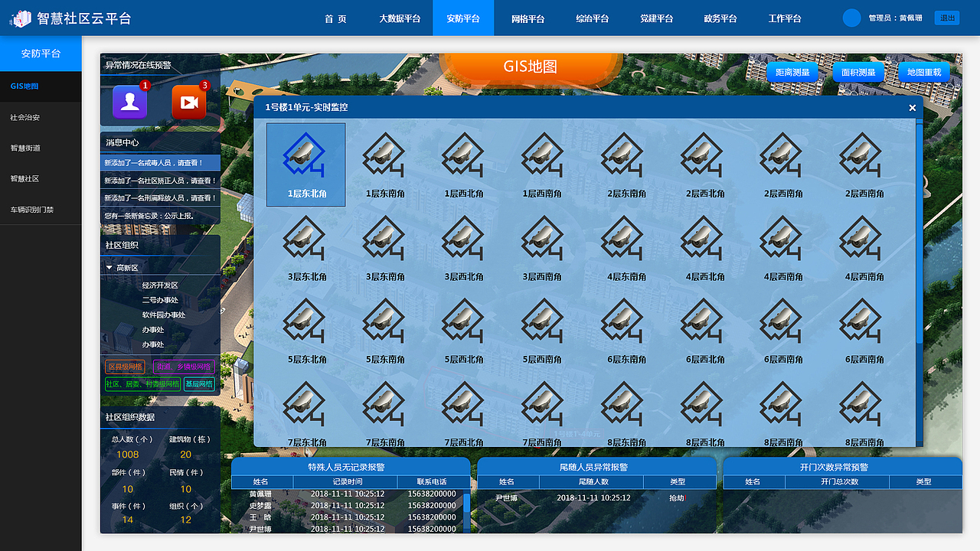980x551 pixels.
Task: Toggle the 街道、乡镇级网格 layer
Action: click(184, 367)
